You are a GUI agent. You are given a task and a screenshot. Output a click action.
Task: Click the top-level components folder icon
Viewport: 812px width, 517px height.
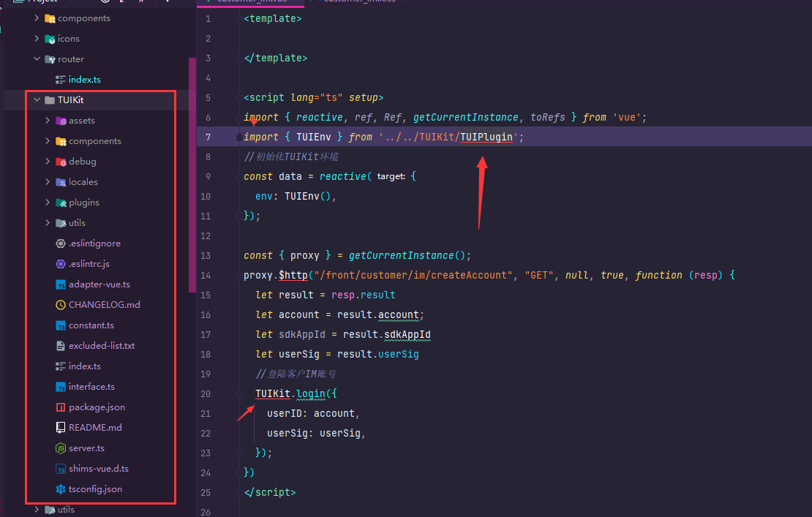pyautogui.click(x=50, y=18)
